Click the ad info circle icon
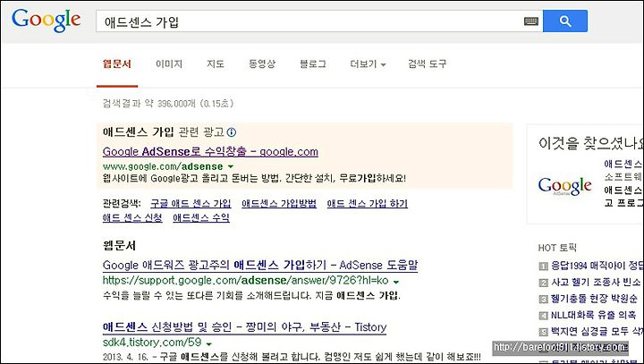The width and height of the screenshot is (644, 364). 232,132
